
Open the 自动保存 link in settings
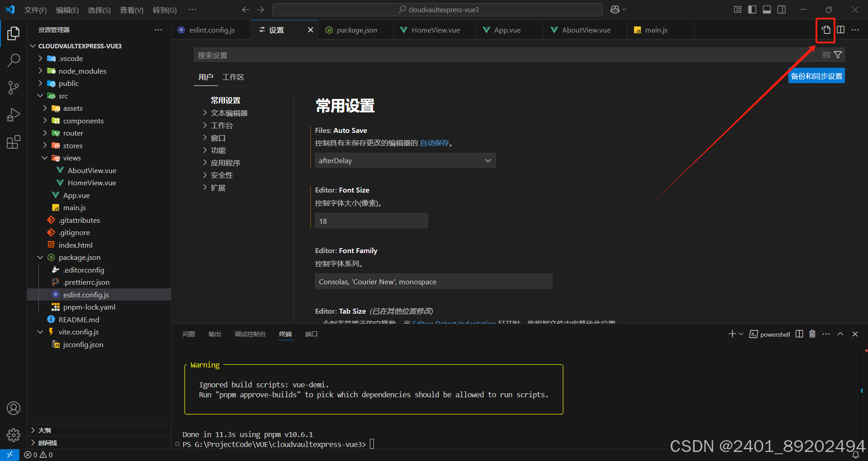434,143
